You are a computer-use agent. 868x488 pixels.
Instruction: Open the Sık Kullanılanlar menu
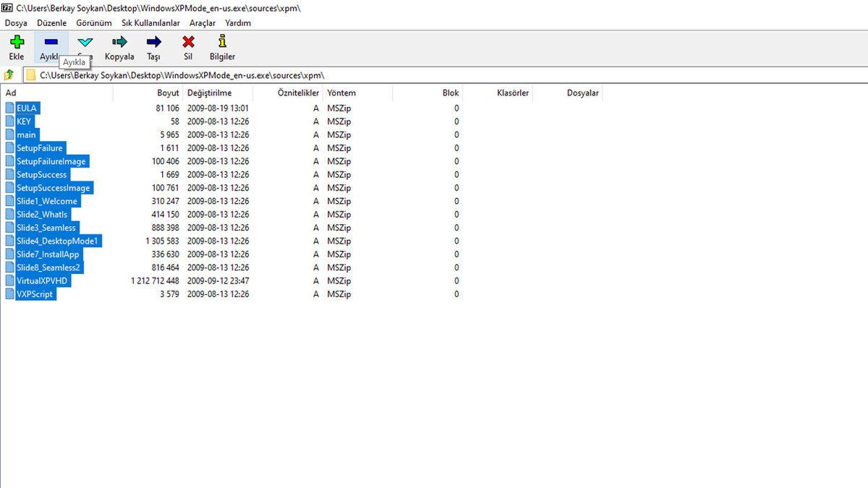[x=150, y=23]
